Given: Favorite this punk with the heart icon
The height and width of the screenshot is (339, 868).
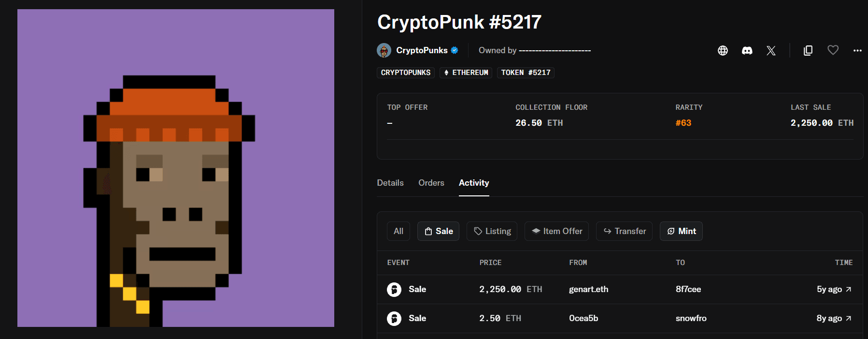Looking at the screenshot, I should (x=833, y=50).
